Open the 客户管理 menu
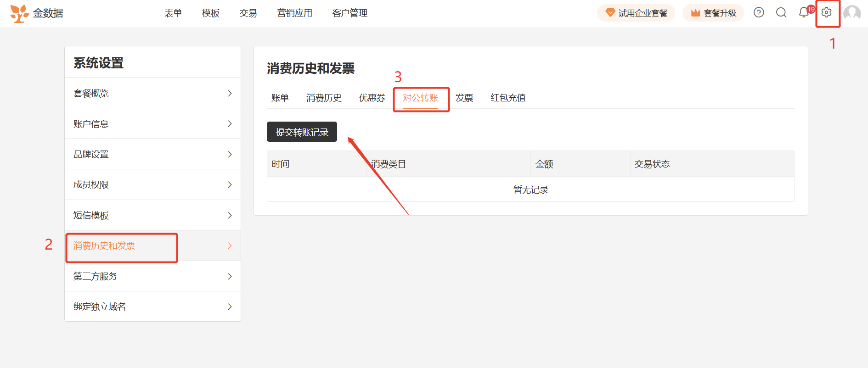Screen dimensions: 868x368 click(x=350, y=13)
